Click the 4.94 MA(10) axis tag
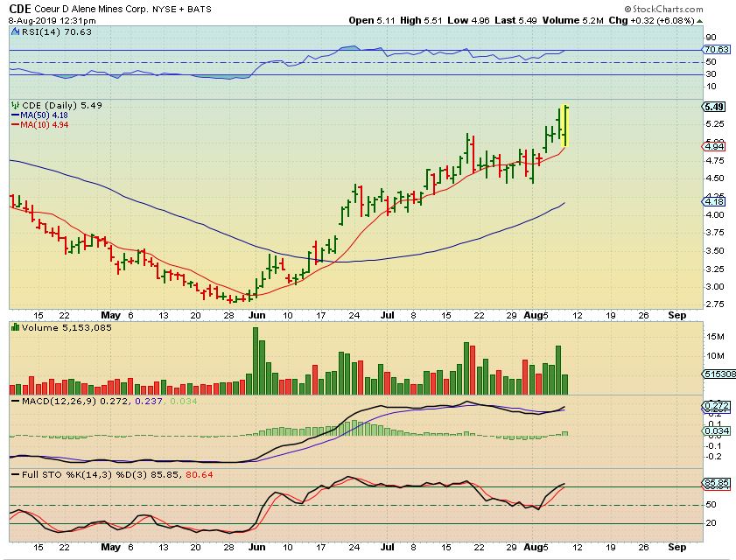Screen dimensions: 736x560 (714, 146)
